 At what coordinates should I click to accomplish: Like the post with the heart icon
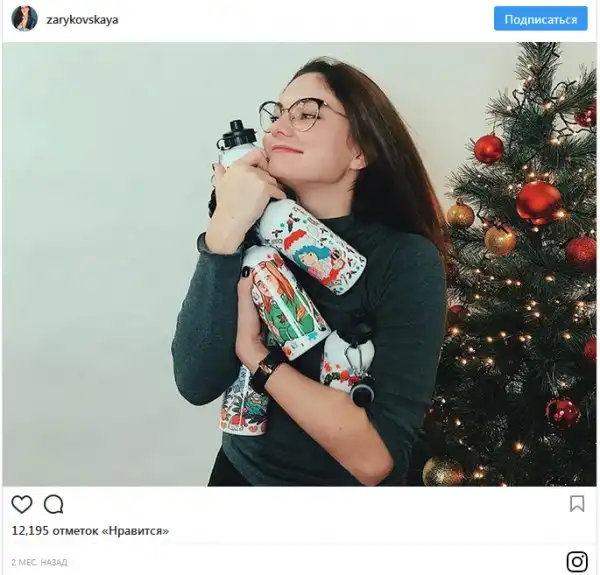click(22, 504)
